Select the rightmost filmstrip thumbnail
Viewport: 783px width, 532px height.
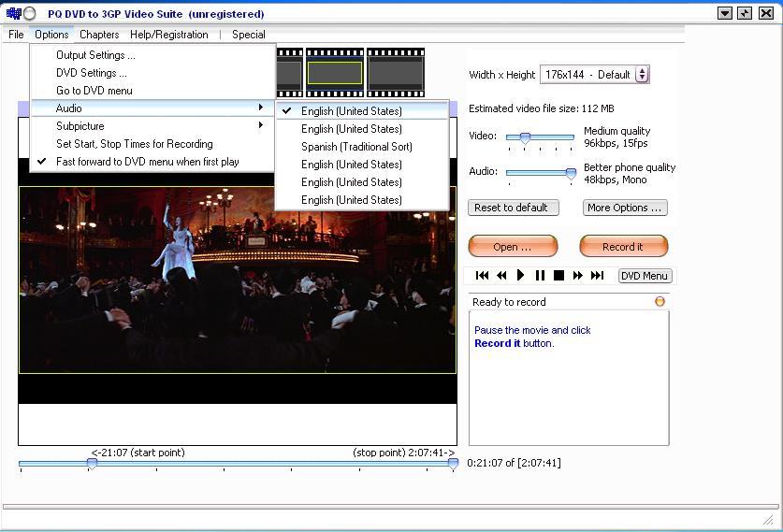coord(396,73)
